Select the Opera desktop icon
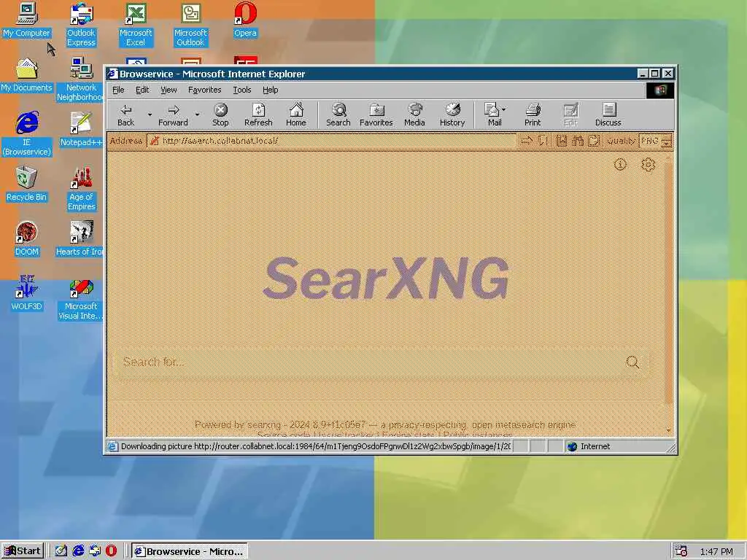 pyautogui.click(x=245, y=21)
